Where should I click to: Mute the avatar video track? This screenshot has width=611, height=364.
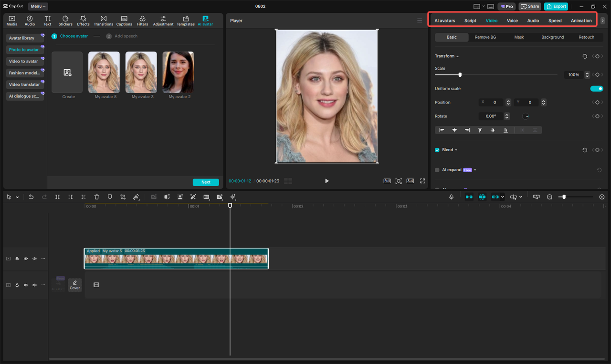click(34, 258)
